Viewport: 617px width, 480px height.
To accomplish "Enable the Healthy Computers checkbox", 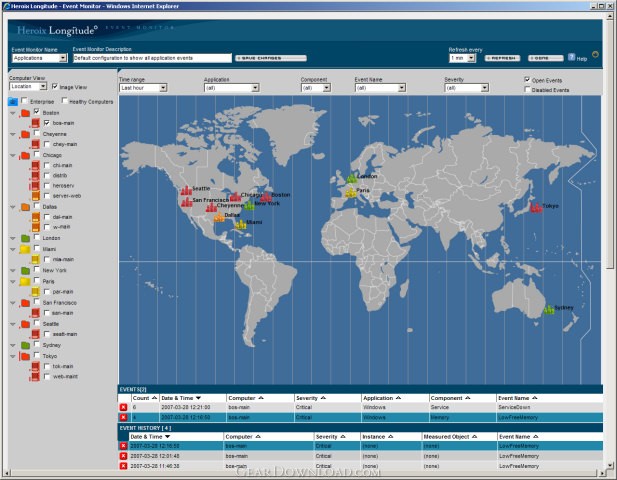I will click(x=65, y=101).
